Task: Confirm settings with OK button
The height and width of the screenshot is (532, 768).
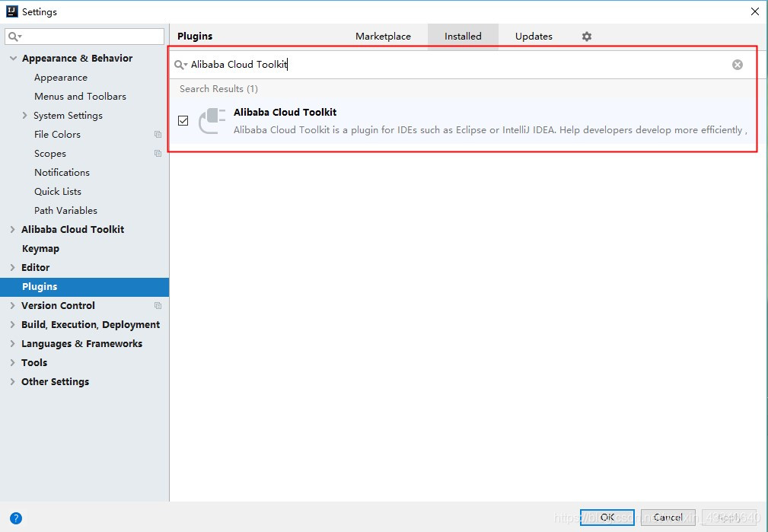Action: click(607, 518)
